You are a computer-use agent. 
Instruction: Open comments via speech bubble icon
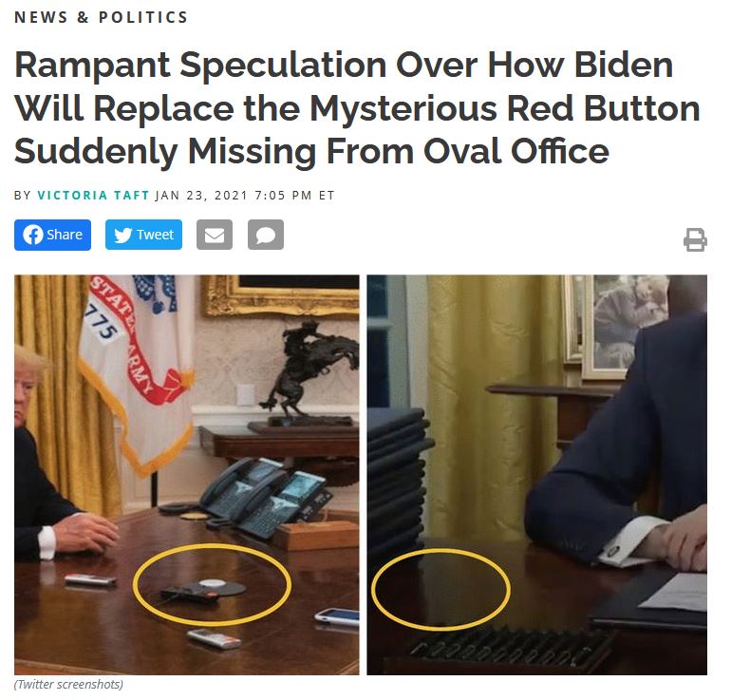click(266, 235)
